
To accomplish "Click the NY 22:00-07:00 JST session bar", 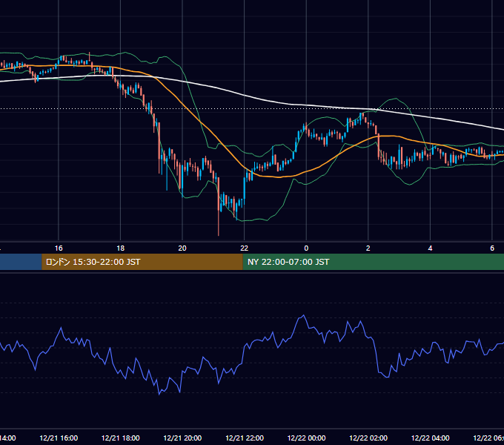I will click(x=373, y=262).
